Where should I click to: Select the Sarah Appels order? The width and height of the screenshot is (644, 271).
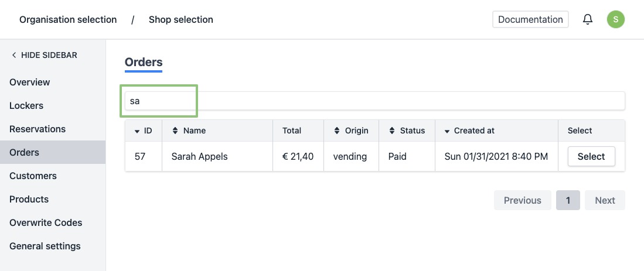pos(591,156)
